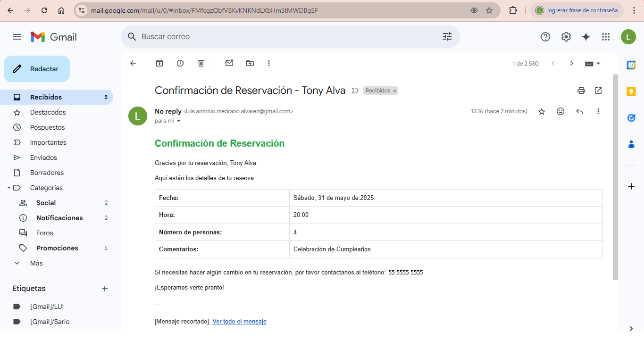Reply to the No reply sender
The image size is (644, 340).
click(579, 111)
